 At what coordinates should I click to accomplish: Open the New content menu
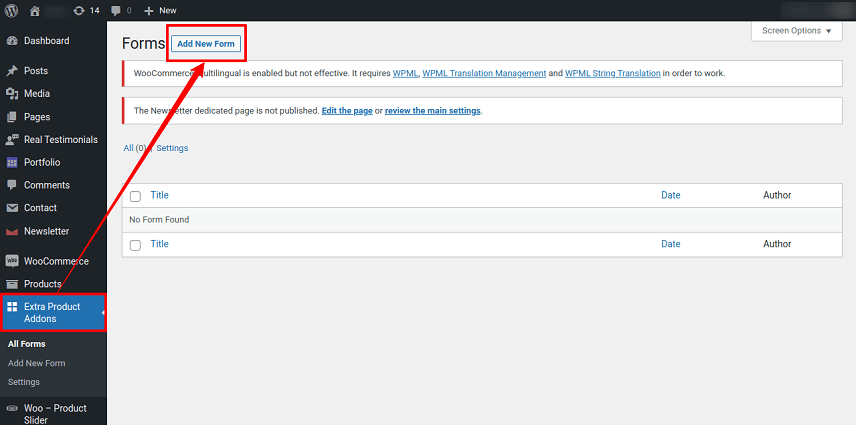point(160,10)
